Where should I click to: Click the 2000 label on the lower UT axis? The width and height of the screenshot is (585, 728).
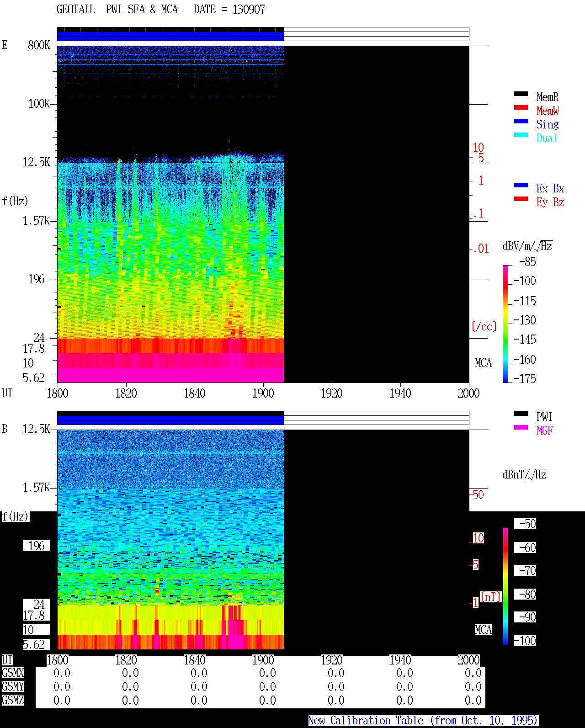(469, 660)
